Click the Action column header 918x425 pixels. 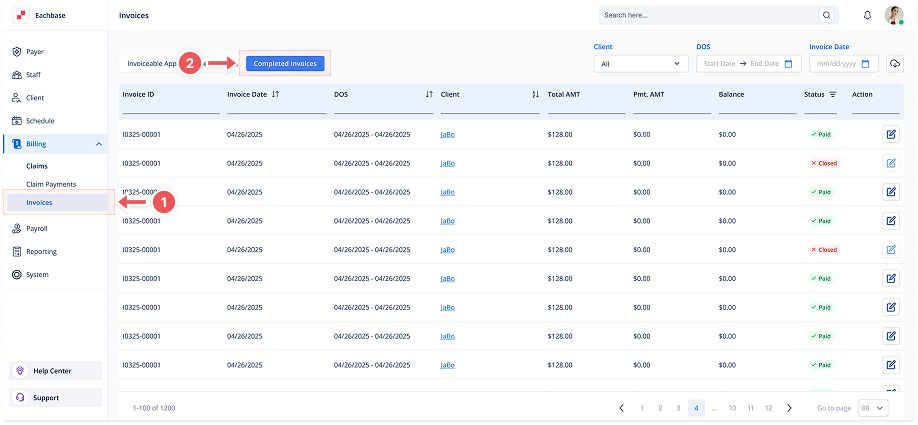coord(862,94)
